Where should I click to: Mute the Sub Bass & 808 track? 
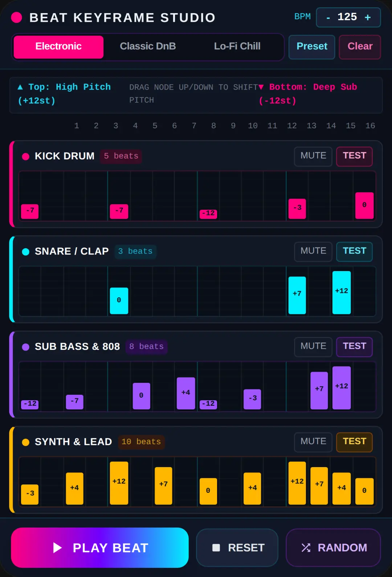click(313, 347)
